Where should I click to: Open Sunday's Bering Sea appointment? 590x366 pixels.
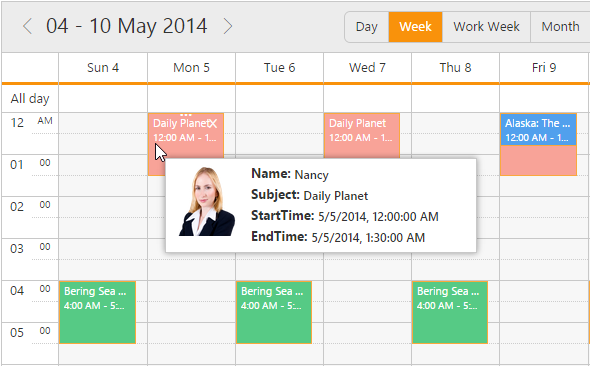[97, 312]
